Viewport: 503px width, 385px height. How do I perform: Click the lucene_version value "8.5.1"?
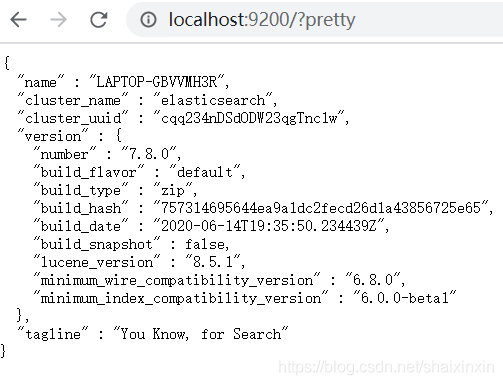tap(213, 262)
